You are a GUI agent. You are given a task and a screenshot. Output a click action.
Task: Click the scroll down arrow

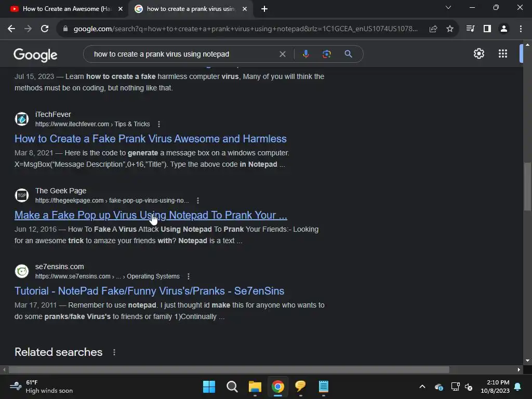(527, 361)
